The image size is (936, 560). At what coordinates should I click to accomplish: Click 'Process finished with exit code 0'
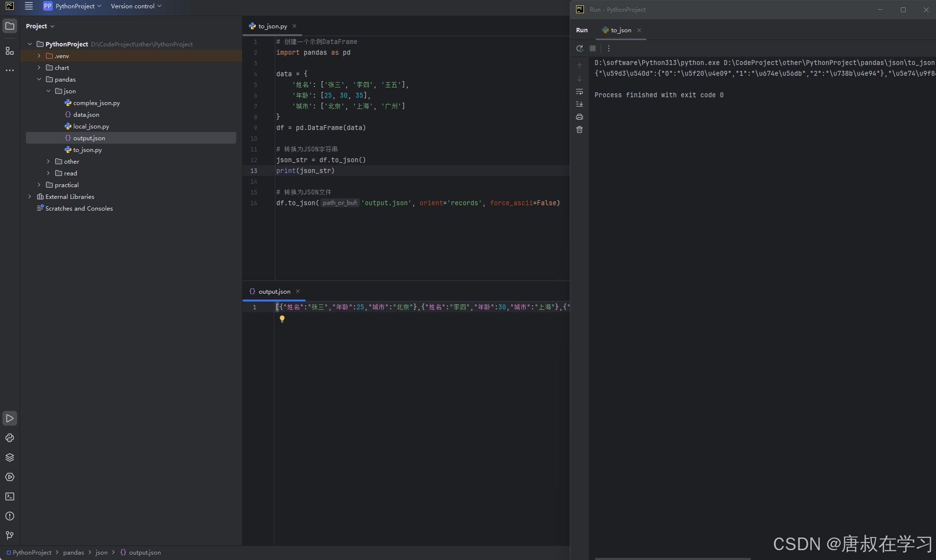pos(659,95)
